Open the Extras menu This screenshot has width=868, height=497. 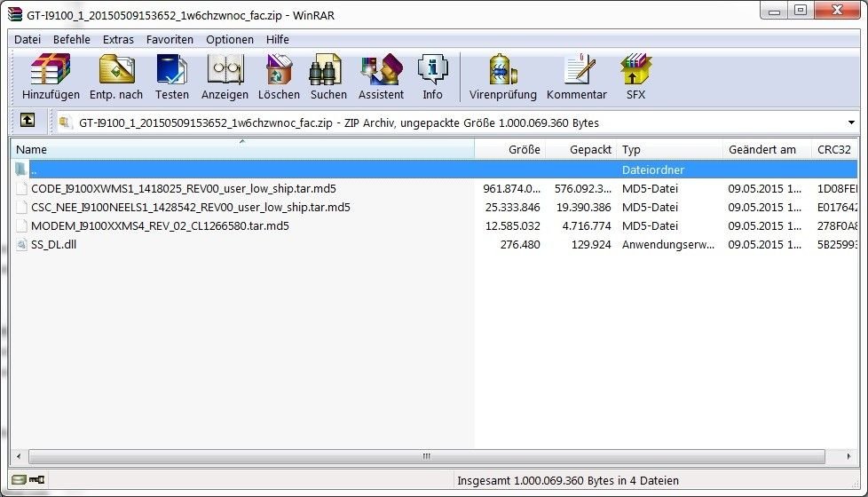(118, 39)
